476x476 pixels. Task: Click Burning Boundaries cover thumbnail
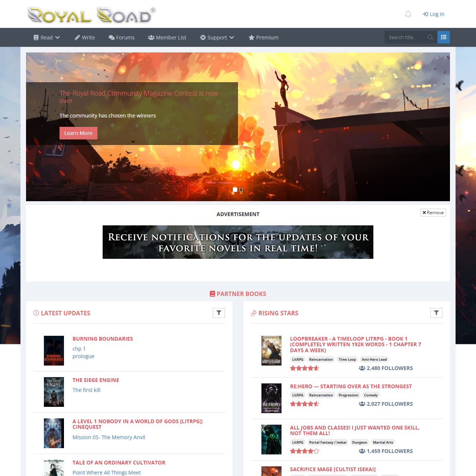(54, 351)
